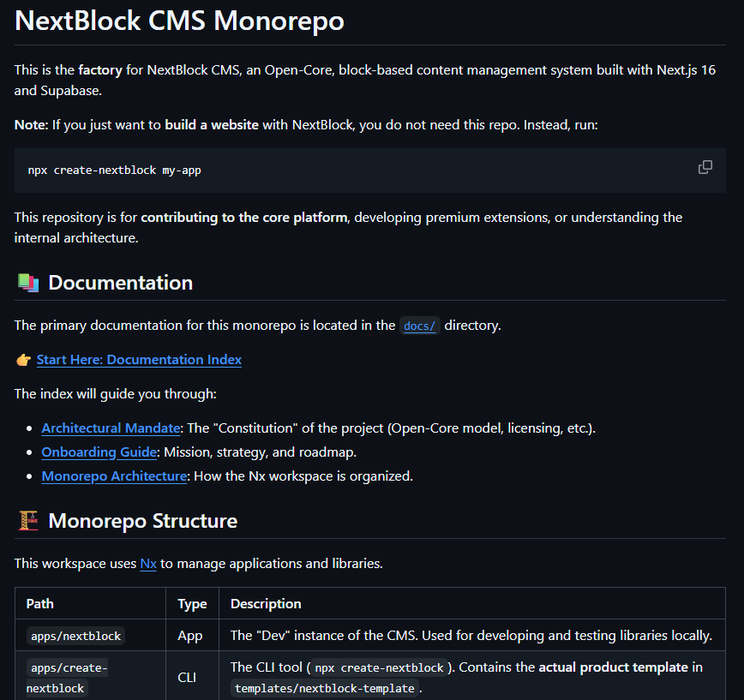
Task: Click the pointing hand emoji
Action: pos(23,360)
